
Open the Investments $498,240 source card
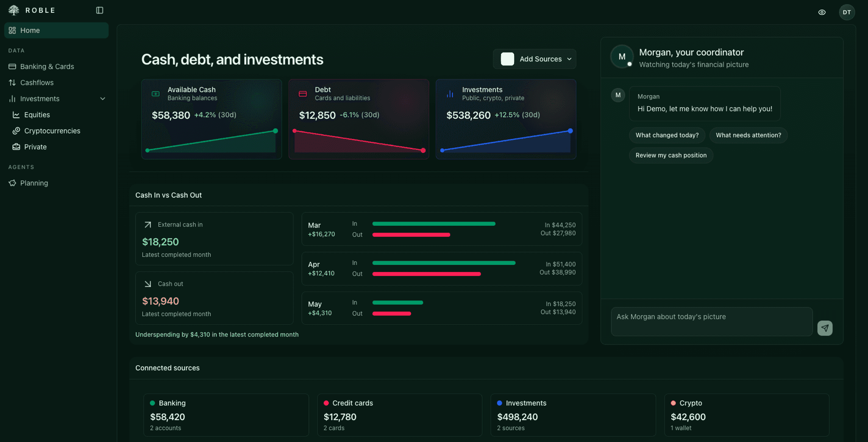573,415
